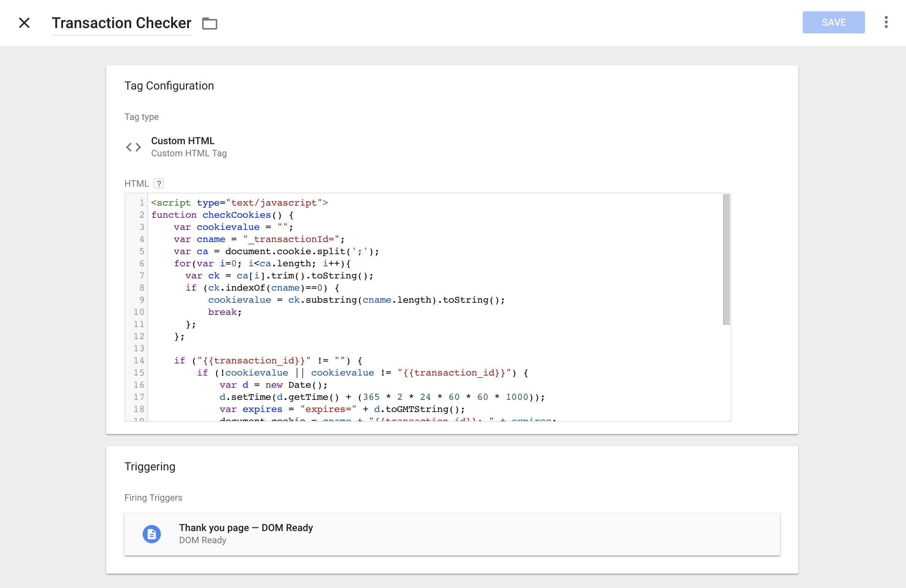Click the DOM Ready trigger page icon
Screen dimensions: 906x588
click(x=151, y=534)
